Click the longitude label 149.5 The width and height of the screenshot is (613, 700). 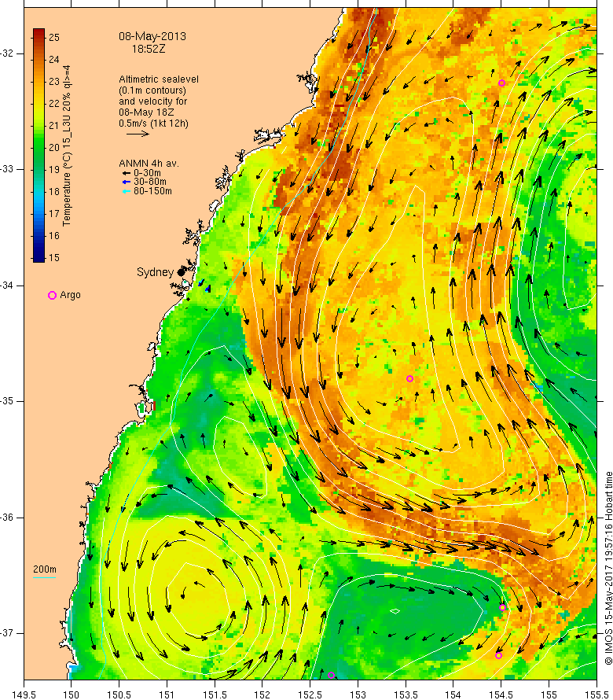coord(24,694)
